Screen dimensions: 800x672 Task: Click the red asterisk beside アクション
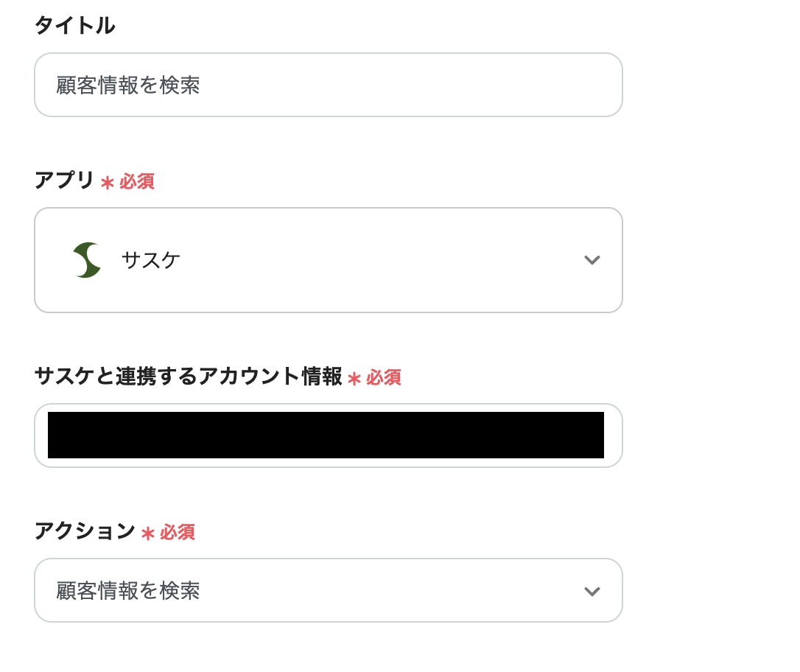pos(148,533)
